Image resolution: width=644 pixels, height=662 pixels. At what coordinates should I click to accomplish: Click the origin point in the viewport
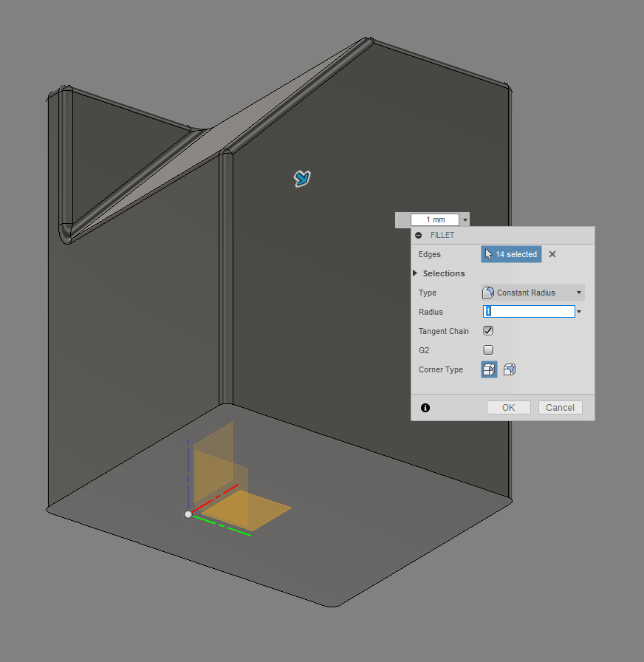tap(188, 513)
